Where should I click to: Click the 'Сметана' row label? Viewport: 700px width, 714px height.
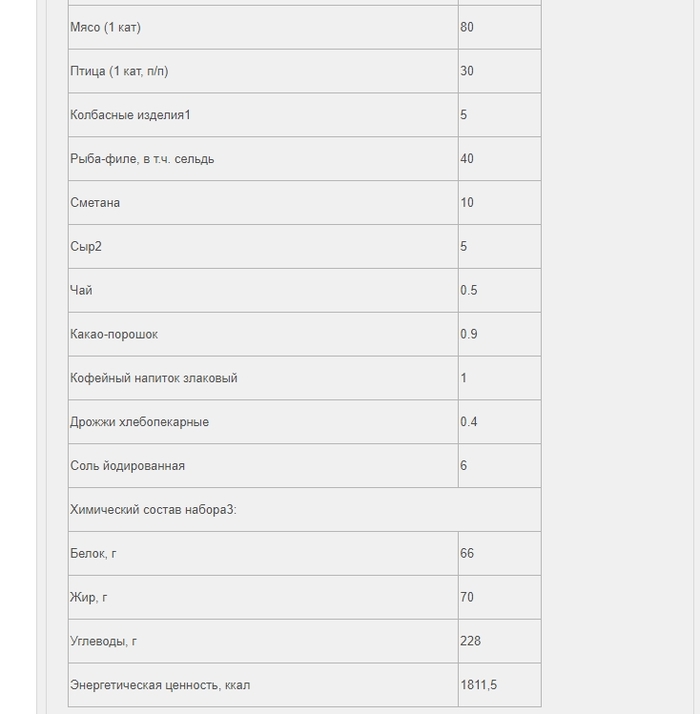tap(95, 203)
